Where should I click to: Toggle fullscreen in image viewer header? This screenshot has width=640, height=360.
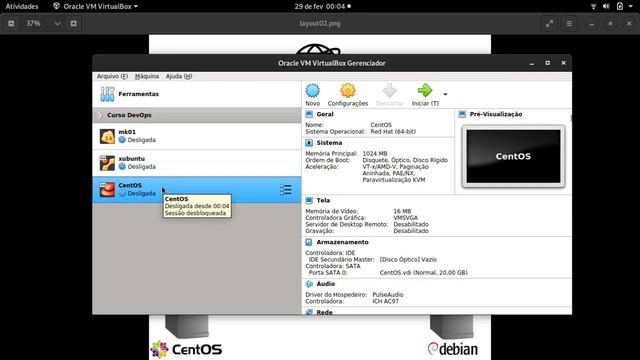pos(549,24)
